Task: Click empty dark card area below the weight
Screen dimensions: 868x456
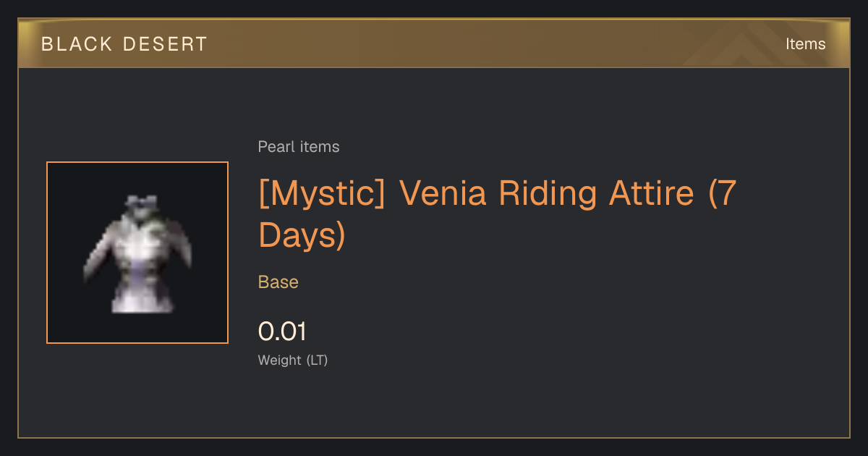Action: (506, 405)
